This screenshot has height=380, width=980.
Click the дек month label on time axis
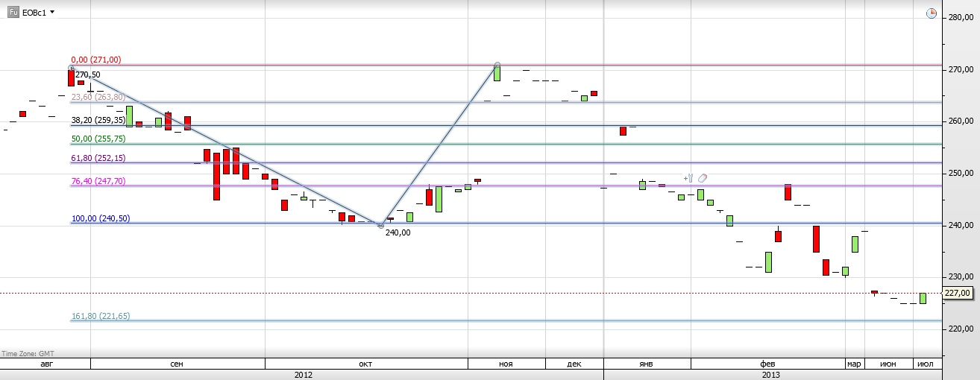point(574,364)
